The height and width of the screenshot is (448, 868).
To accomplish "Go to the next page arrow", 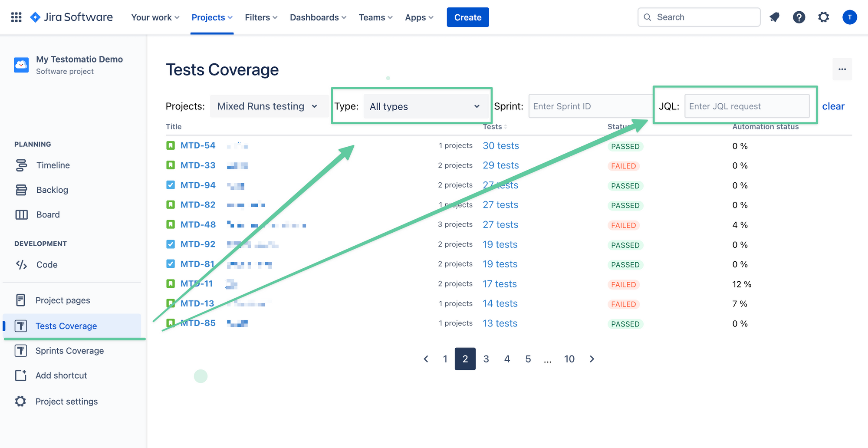I will point(592,359).
